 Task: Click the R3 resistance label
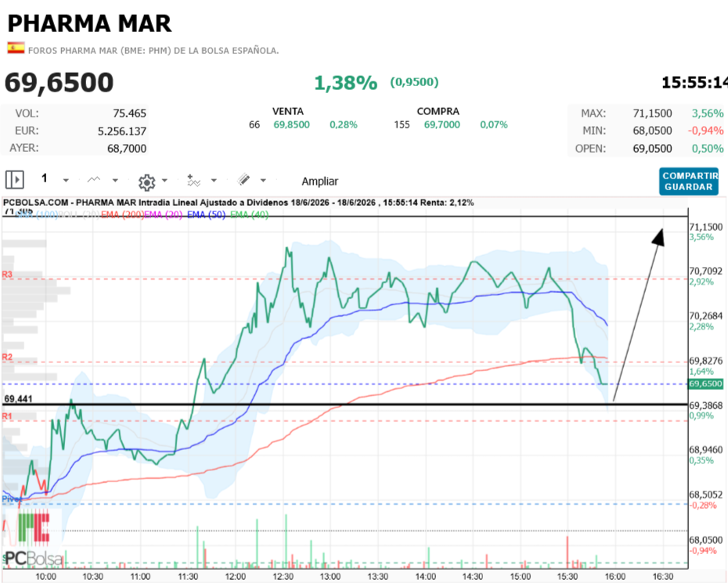(x=7, y=275)
